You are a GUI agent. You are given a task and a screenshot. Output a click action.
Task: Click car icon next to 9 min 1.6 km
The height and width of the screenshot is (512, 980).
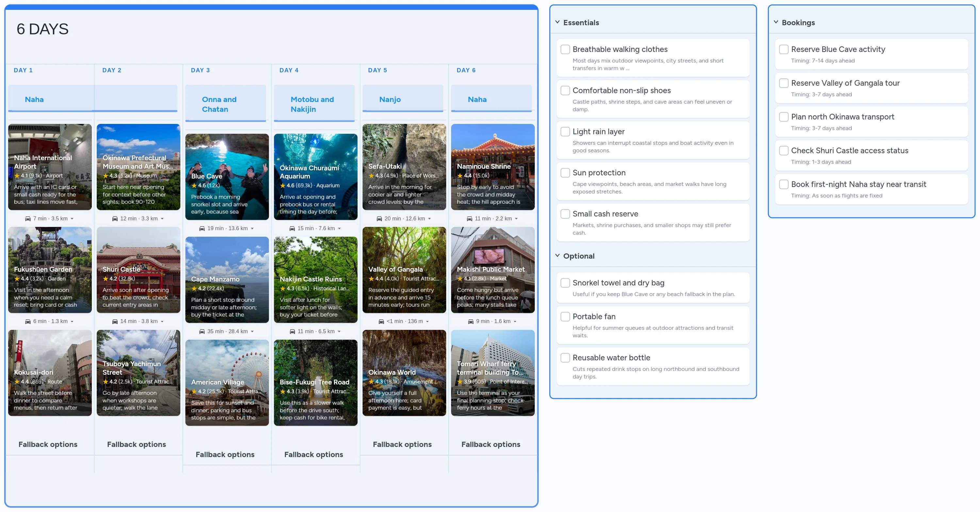(471, 321)
